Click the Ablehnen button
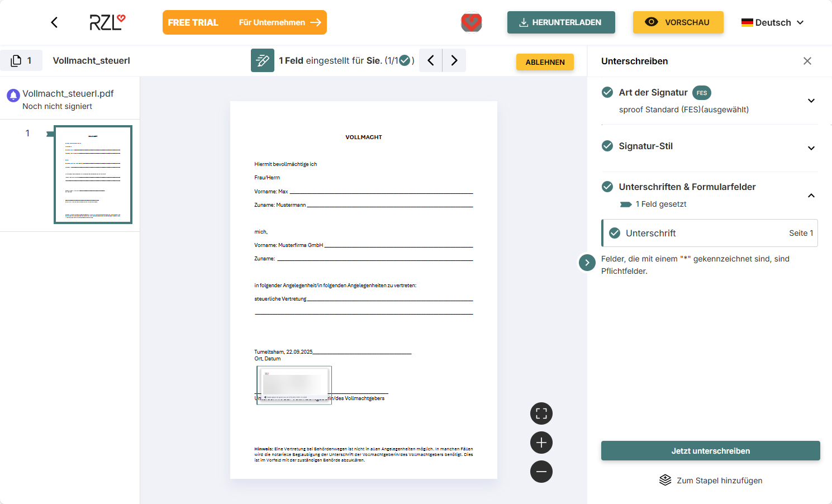The image size is (832, 504). point(545,62)
